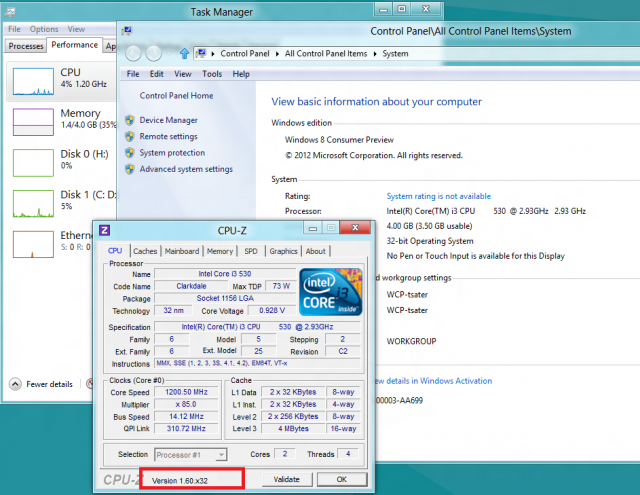Select Performance tab in Task Manager
The width and height of the screenshot is (640, 495).
[x=74, y=44]
